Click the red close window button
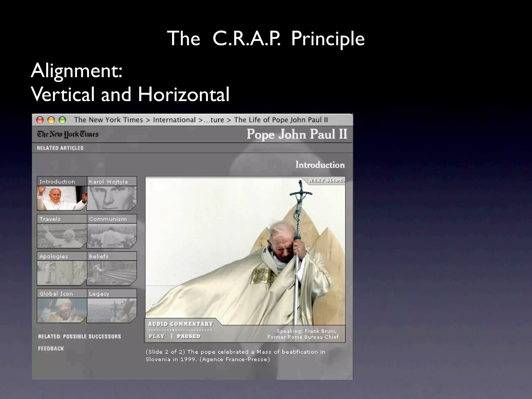 pos(40,120)
